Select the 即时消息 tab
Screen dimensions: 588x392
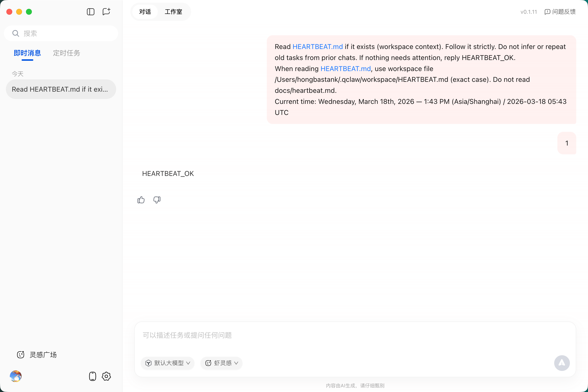[27, 53]
